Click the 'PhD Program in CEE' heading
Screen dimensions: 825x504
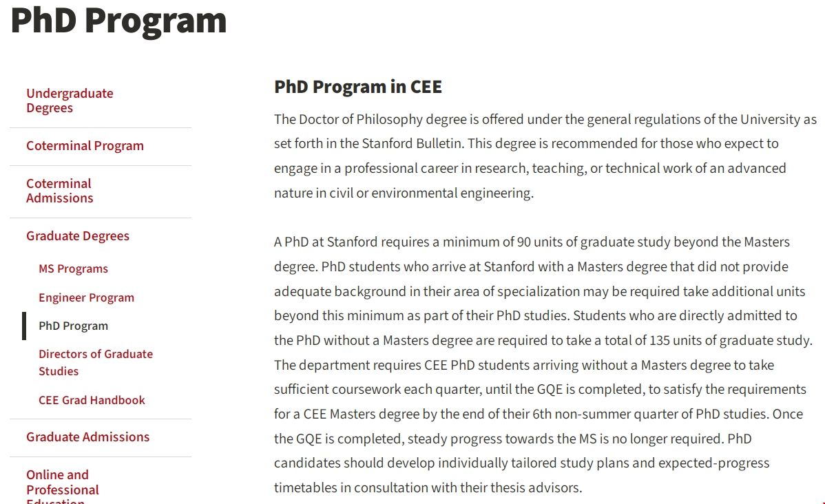tap(358, 87)
